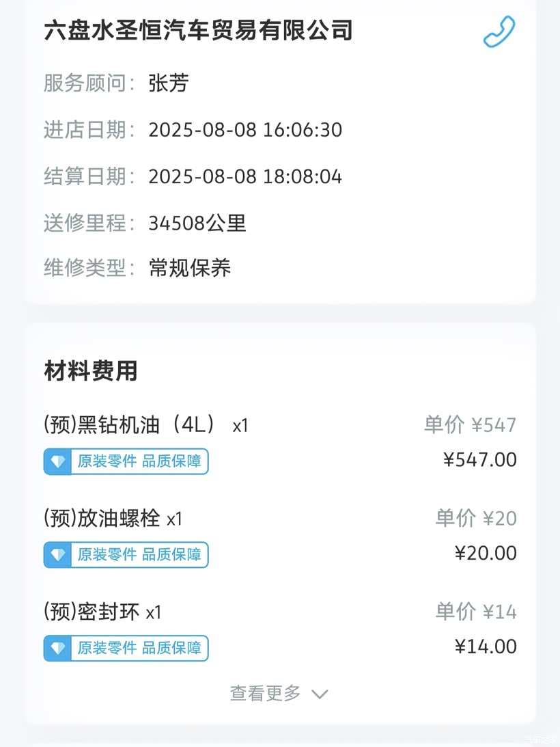Select the 原装零件 品质保障 label for 放油螺栓
Image resolution: width=560 pixels, height=747 pixels.
(139, 555)
